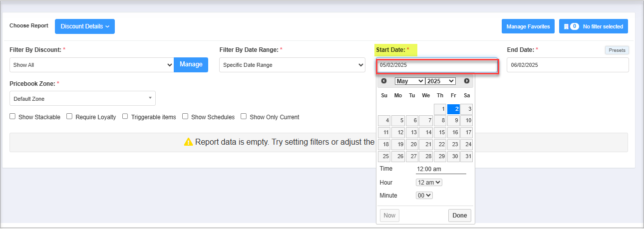644x229 pixels.
Task: Enable the Require Loyalty checkbox
Action: click(70, 116)
